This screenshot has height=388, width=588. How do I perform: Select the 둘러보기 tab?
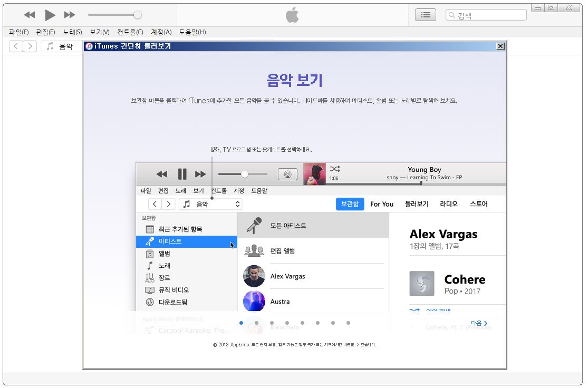417,204
